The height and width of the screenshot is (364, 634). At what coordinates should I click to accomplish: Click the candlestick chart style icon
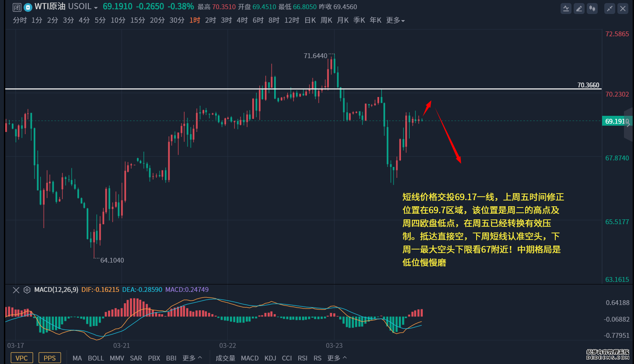(592, 8)
